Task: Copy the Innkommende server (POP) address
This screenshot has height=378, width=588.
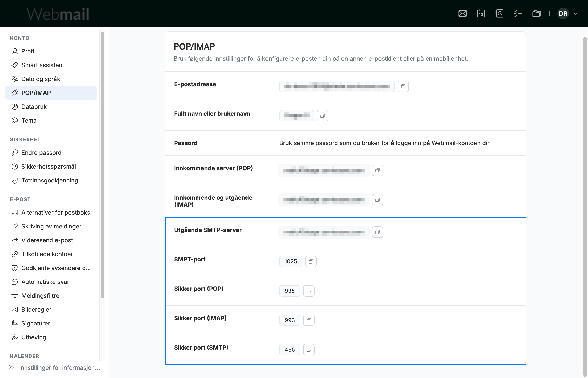Action: coord(377,170)
